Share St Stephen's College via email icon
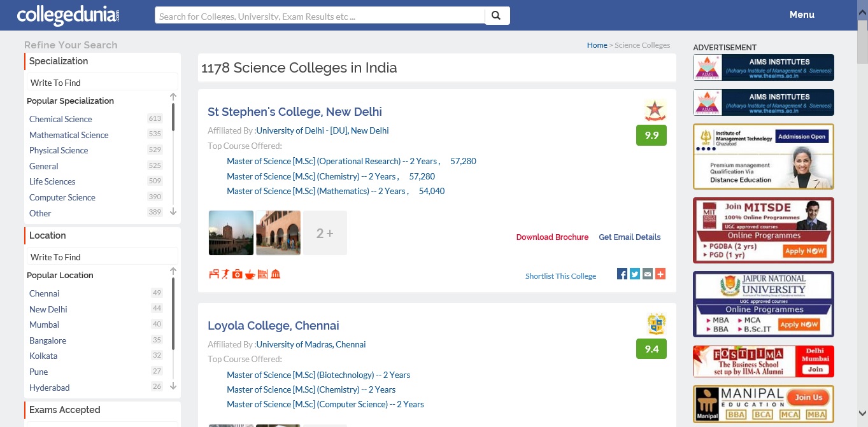The height and width of the screenshot is (427, 868). coord(648,274)
